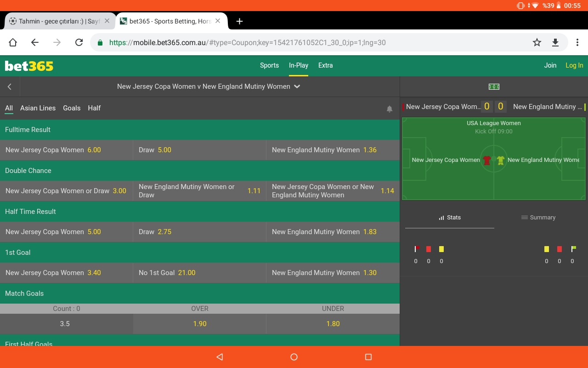
Task: Click the pitch view icon above the scoreboard
Action: point(494,86)
